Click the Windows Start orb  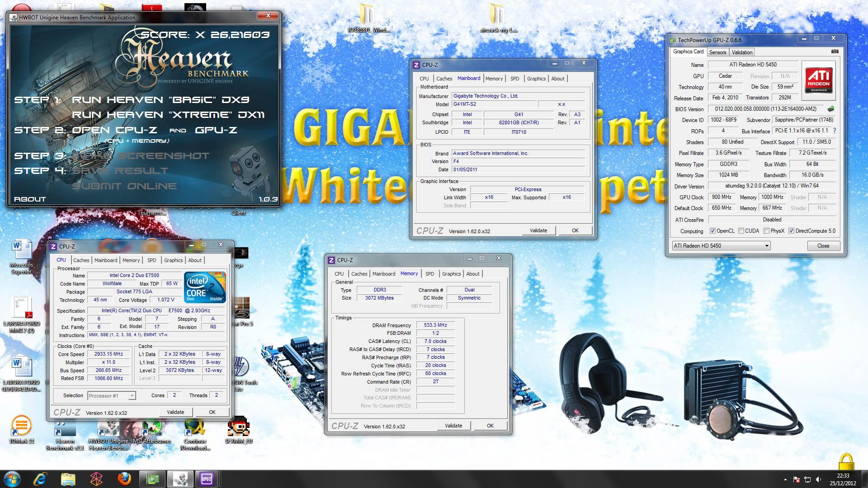[12, 479]
